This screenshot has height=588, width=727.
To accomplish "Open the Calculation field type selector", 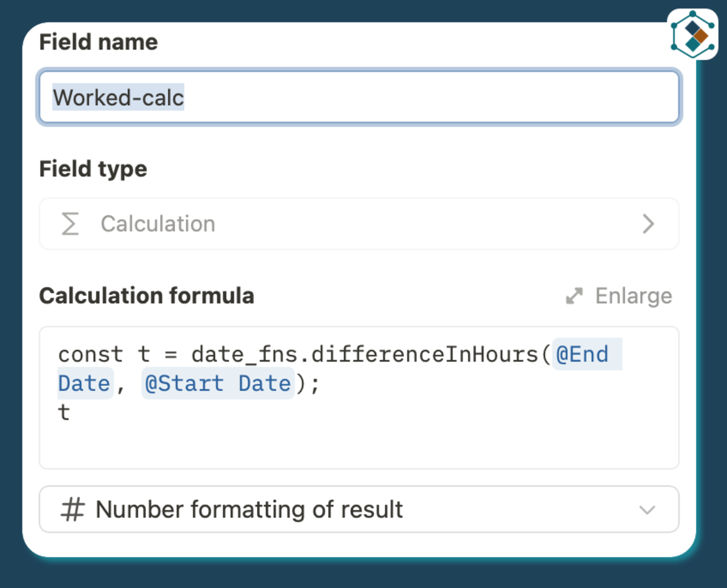I will 359,224.
